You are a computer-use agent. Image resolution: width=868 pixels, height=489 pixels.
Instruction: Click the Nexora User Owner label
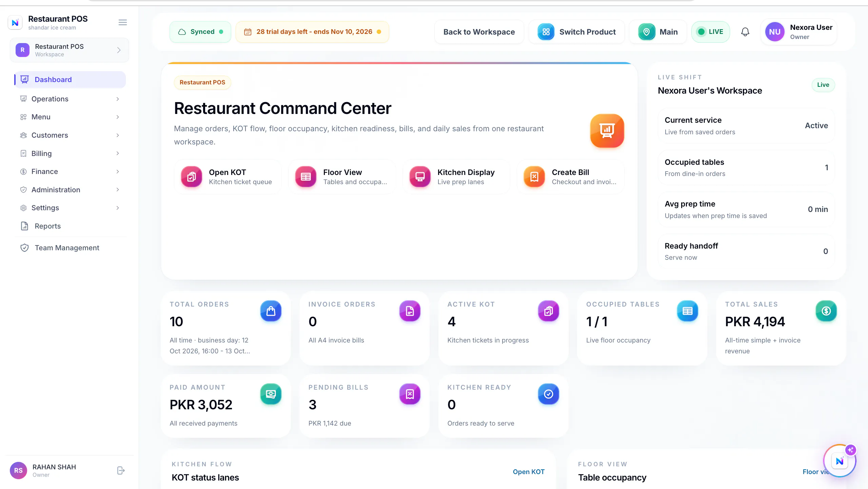(811, 32)
